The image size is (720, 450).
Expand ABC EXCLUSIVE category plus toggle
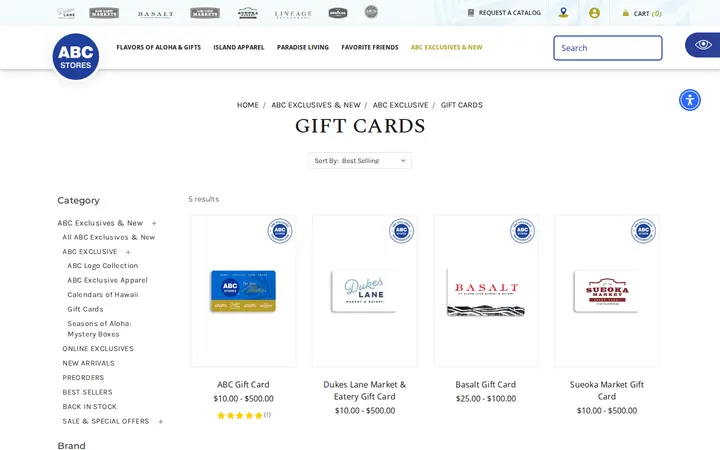coord(128,252)
